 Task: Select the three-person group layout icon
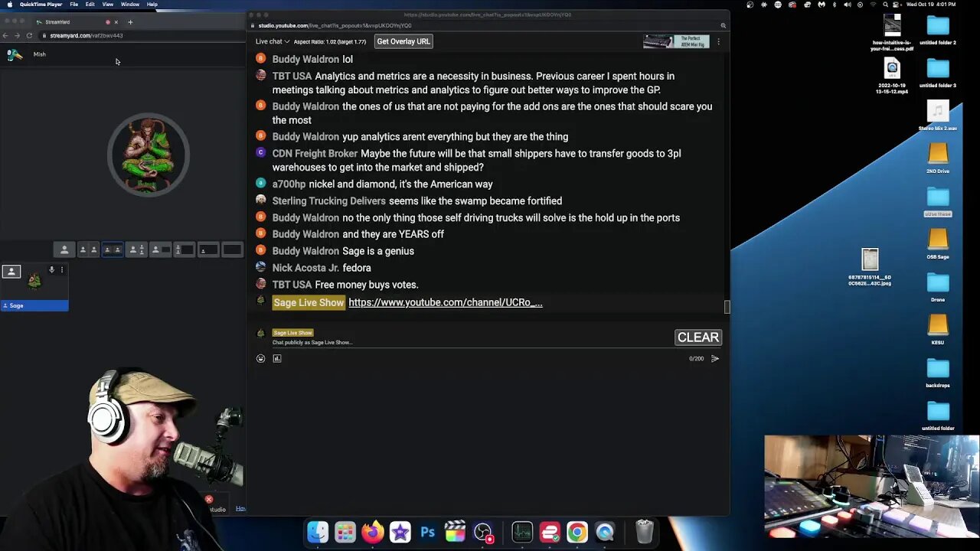[137, 249]
